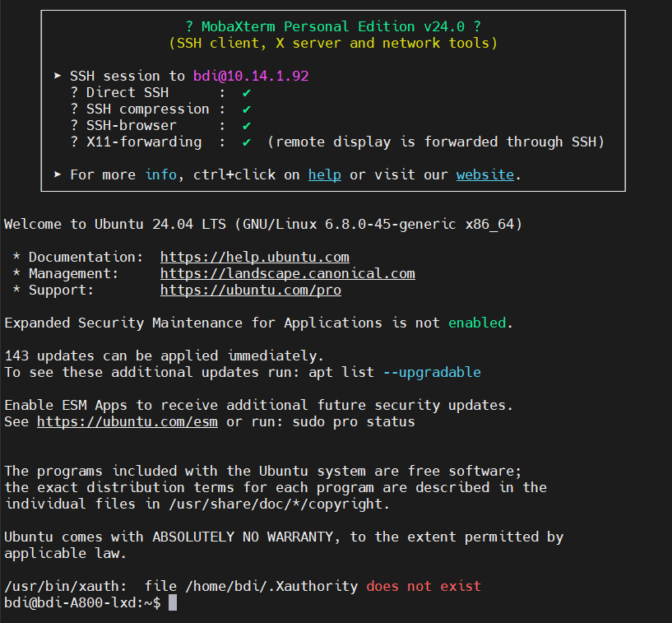Open the ubuntu.com/esm link
The image size is (672, 623).
[x=127, y=421]
